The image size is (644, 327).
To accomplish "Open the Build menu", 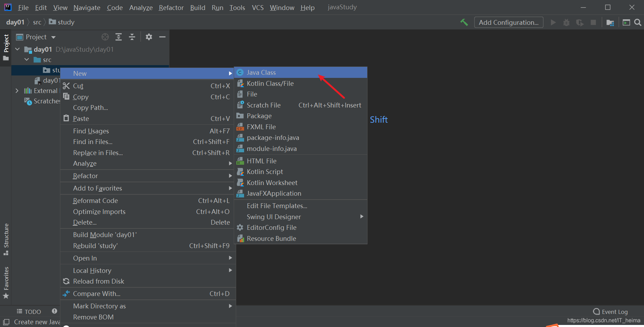I will [x=198, y=8].
